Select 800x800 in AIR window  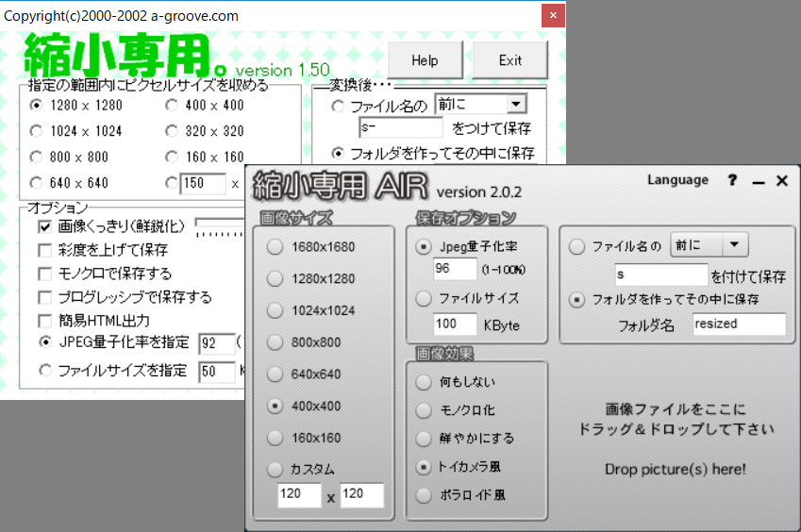275,342
